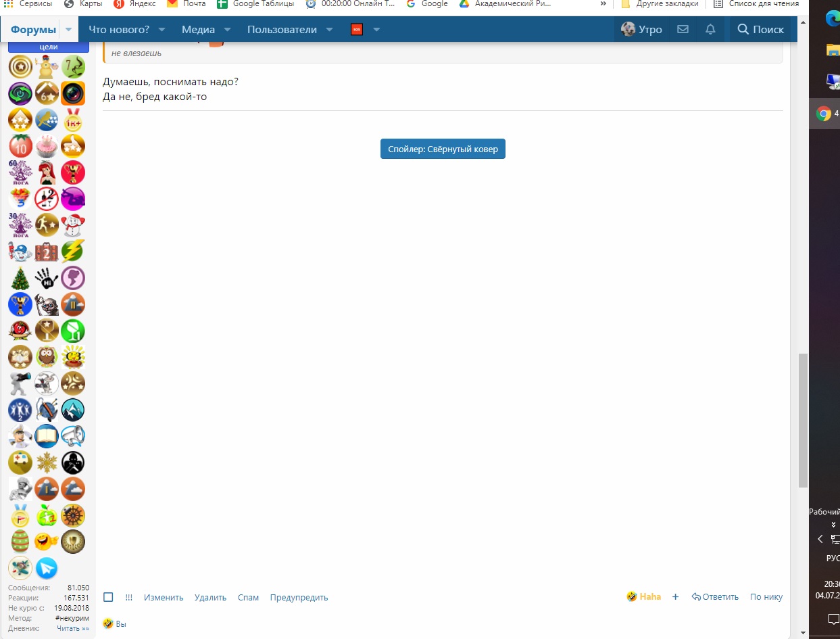Expand the Что нового? dropdown arrow
The image size is (840, 639).
(162, 30)
